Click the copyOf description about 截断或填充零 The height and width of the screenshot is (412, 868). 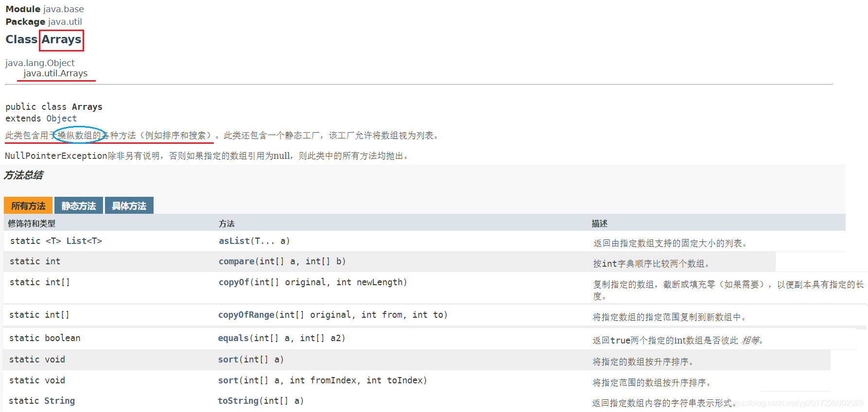point(728,290)
